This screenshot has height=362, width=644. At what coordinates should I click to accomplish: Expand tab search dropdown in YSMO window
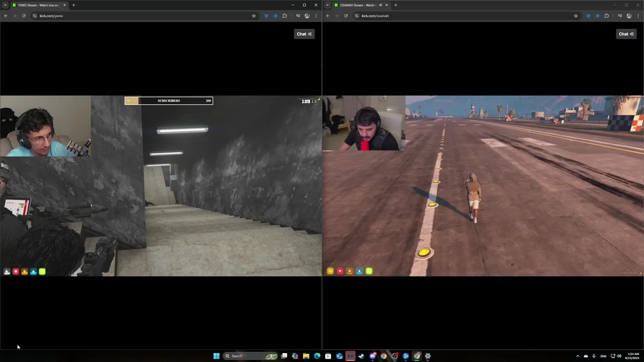6,5
